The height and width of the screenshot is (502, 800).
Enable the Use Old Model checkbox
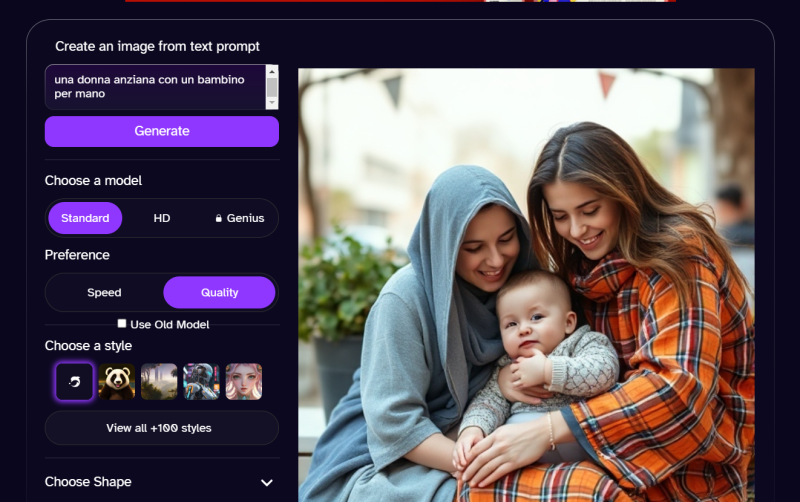[122, 324]
